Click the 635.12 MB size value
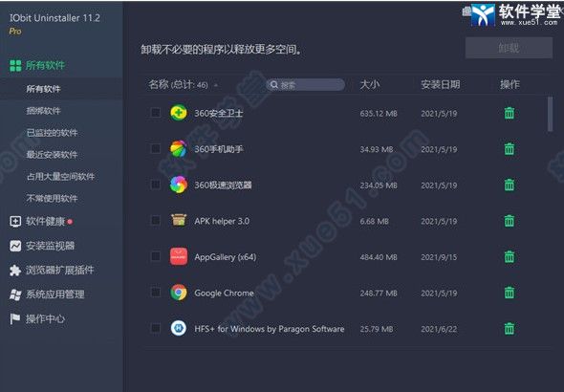The image size is (564, 392). 379,114
